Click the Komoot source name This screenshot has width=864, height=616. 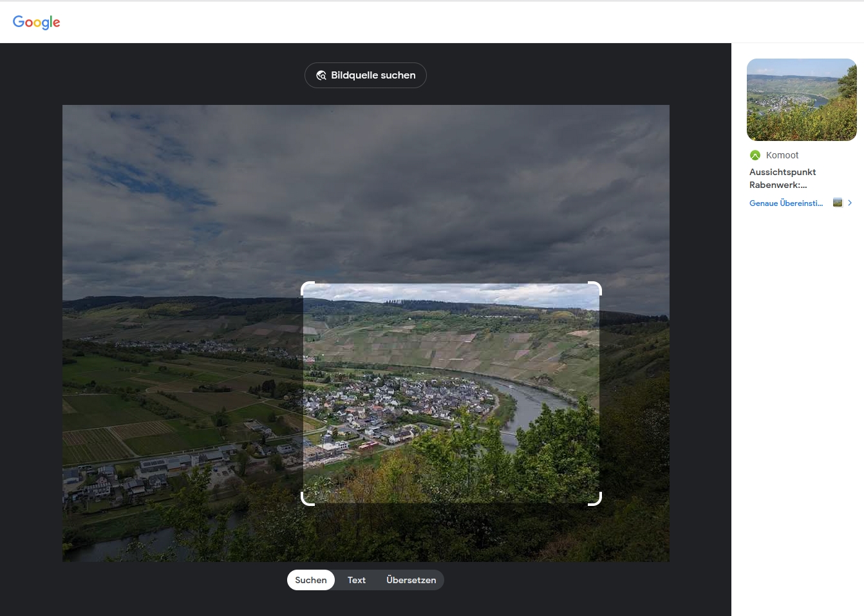pyautogui.click(x=782, y=155)
